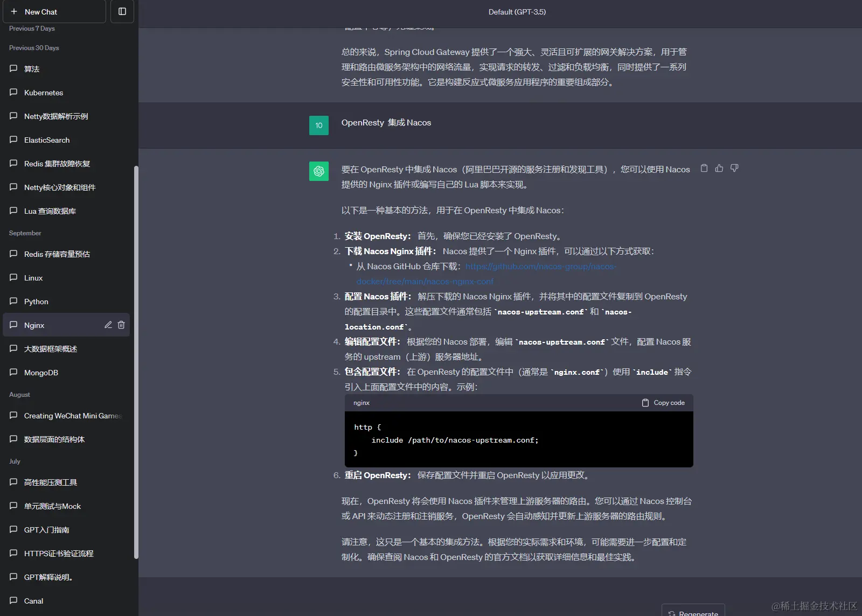Image resolution: width=862 pixels, height=616 pixels.
Task: Give thumbs down feedback on the Nacos answer
Action: click(x=734, y=168)
